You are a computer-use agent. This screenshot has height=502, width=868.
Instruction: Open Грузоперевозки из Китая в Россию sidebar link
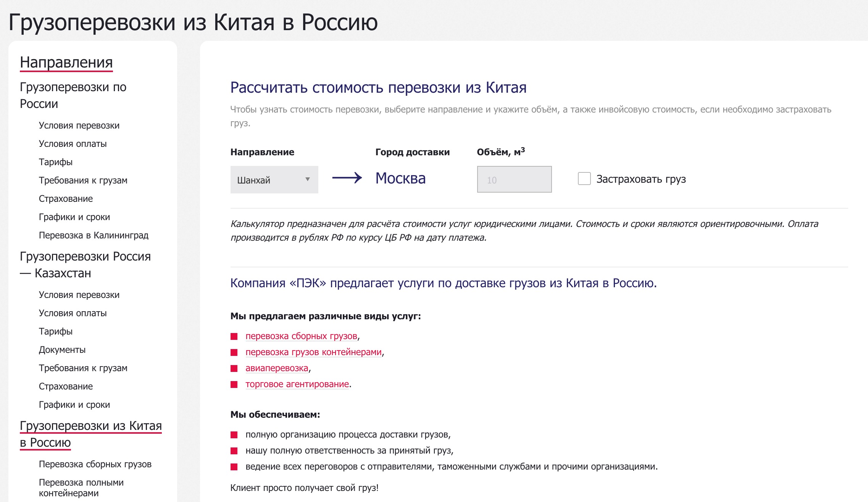91,434
